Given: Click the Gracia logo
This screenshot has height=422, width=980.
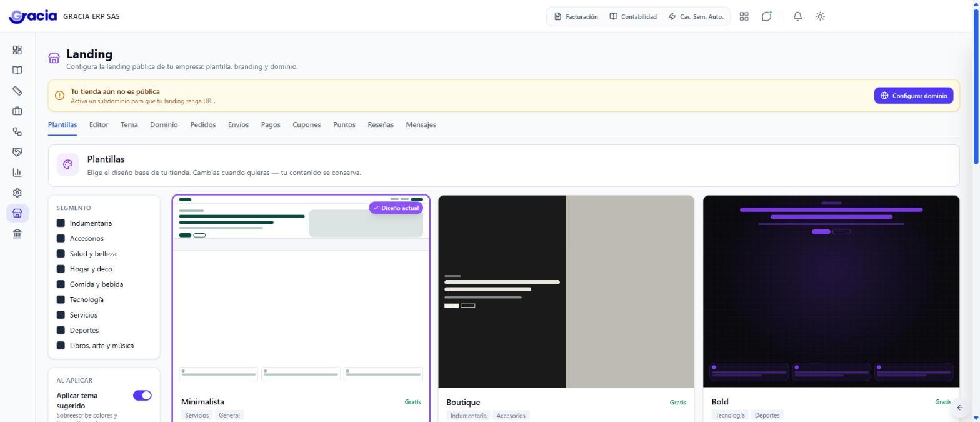Looking at the screenshot, I should 33,16.
